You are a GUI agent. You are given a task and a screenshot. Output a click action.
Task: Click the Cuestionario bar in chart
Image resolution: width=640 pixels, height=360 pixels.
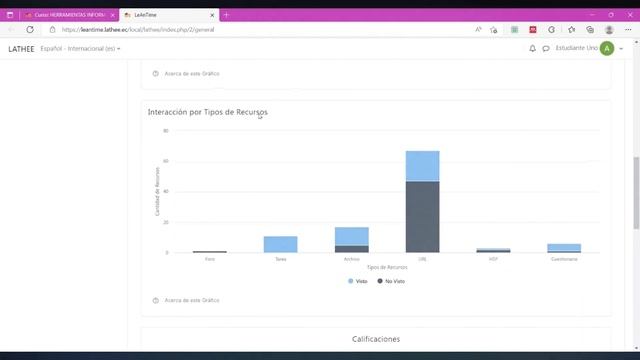(564, 248)
